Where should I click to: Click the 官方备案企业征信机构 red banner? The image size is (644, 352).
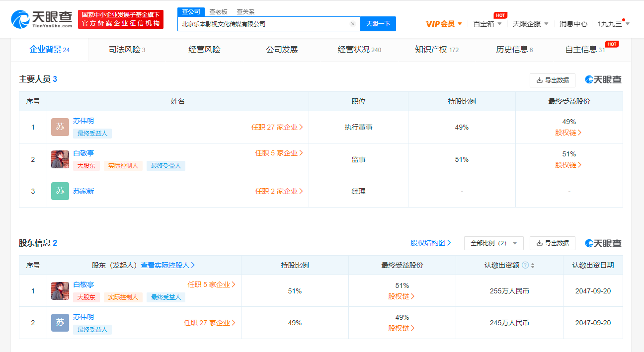coord(121,19)
